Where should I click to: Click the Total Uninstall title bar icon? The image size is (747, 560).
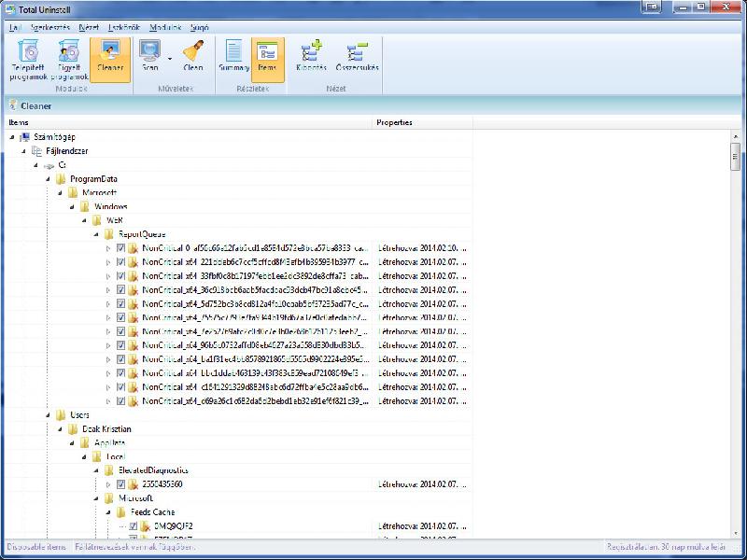(10, 9)
